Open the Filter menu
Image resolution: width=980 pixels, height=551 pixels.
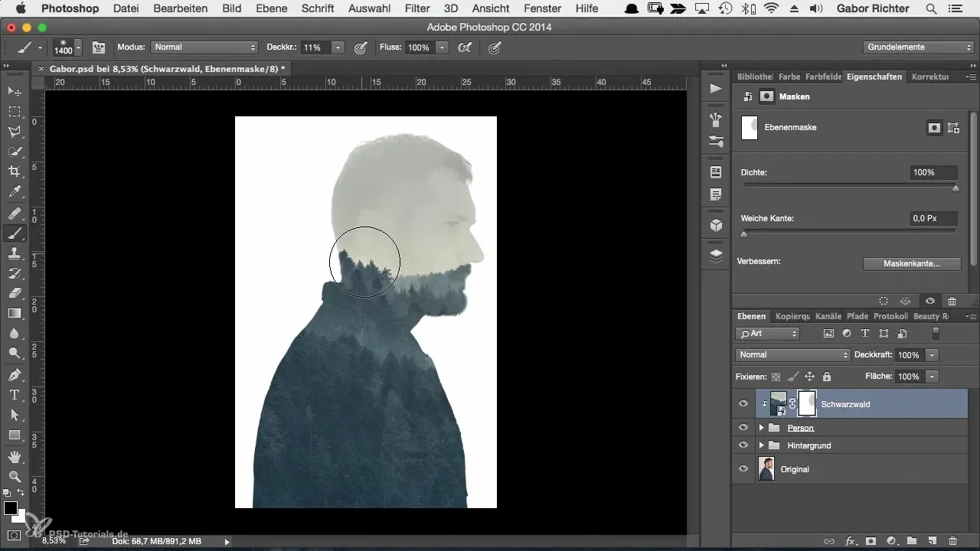point(417,8)
